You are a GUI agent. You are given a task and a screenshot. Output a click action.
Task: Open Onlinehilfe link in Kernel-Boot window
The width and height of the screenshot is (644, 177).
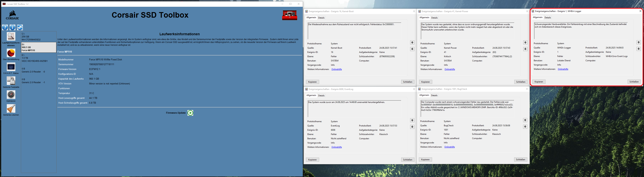coord(336,69)
